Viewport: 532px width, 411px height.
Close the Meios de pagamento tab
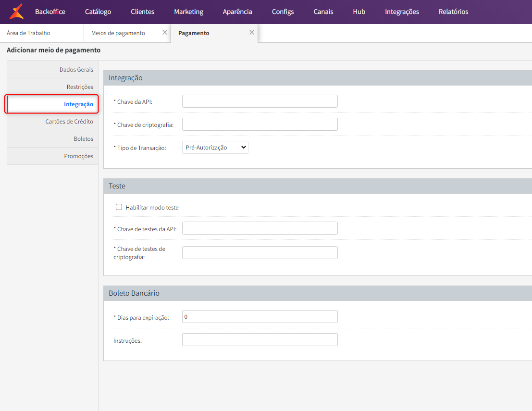coord(165,33)
